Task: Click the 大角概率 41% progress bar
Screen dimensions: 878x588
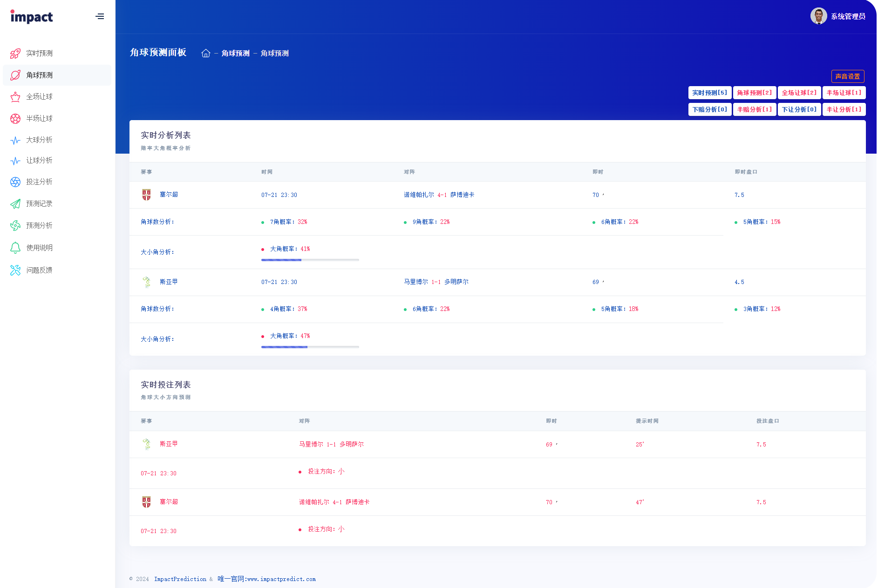Action: point(310,260)
